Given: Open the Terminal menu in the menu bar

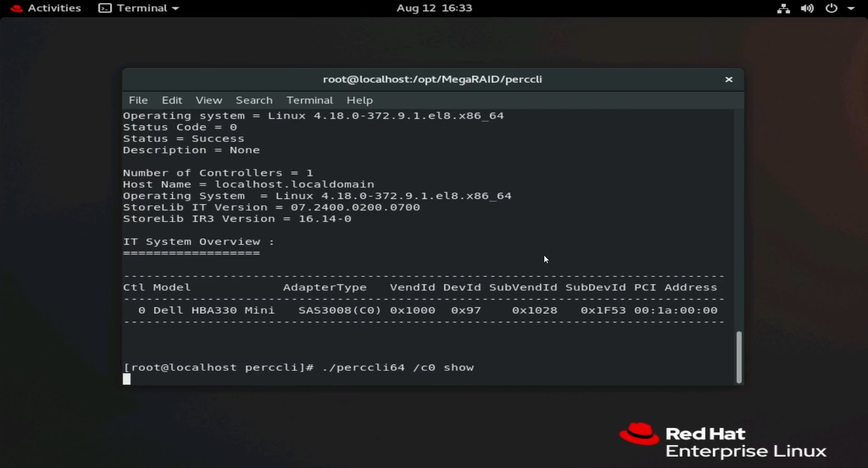Looking at the screenshot, I should point(309,100).
